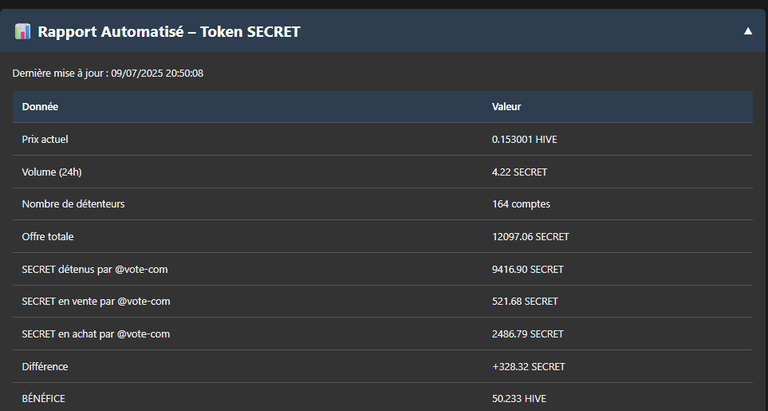
Task: Select the +328.32 SECRET difference value
Action: (x=528, y=366)
